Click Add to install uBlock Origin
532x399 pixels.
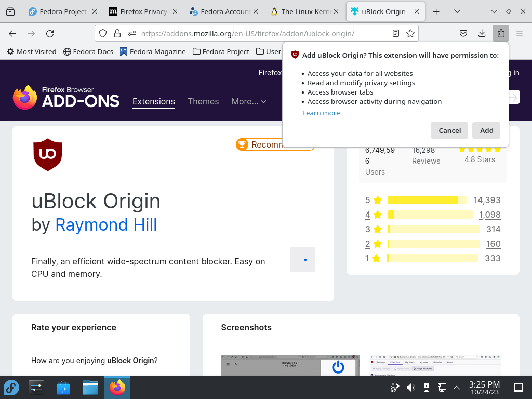(486, 130)
